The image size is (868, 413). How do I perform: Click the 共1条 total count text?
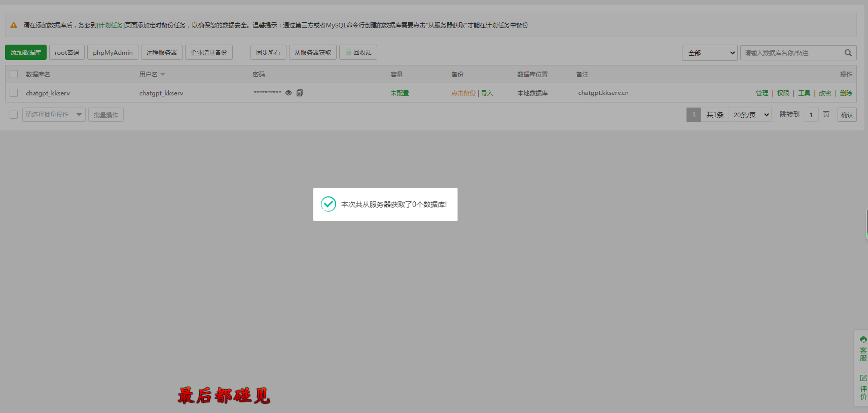[x=715, y=115]
